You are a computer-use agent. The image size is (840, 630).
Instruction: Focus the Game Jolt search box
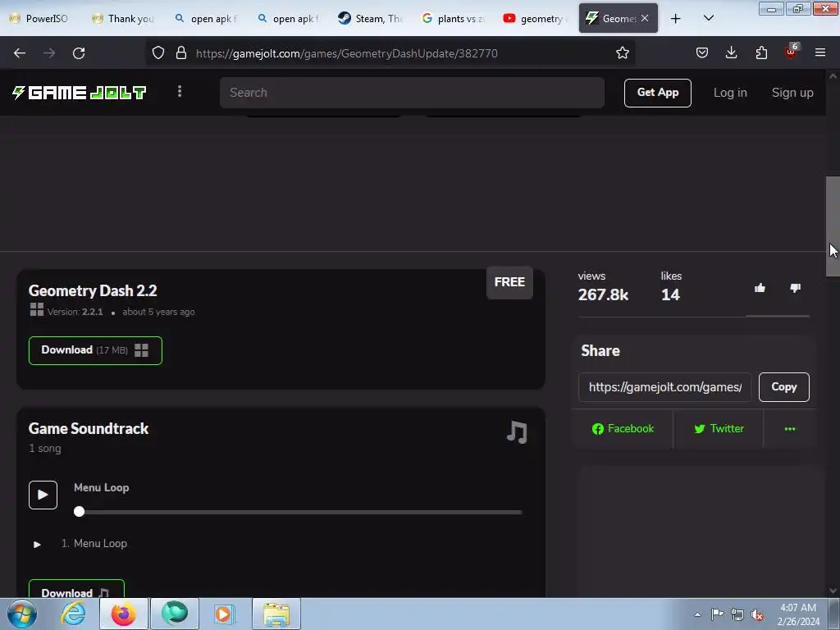[x=412, y=93]
